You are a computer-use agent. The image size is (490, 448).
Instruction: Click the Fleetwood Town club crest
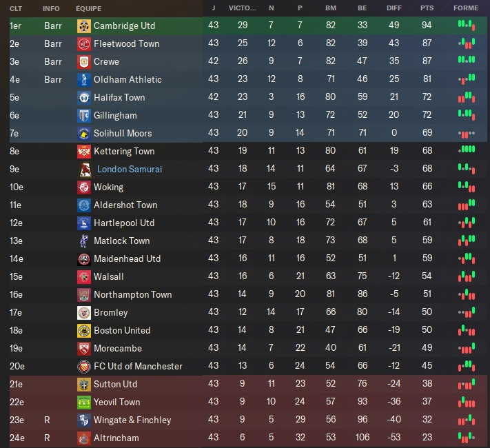coord(83,44)
